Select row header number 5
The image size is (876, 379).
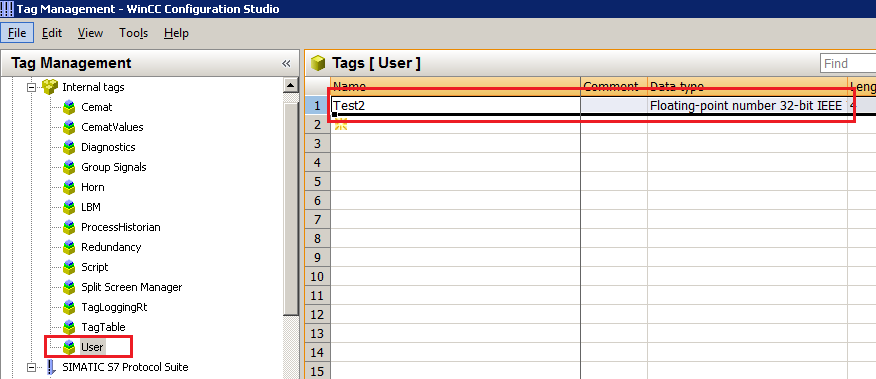318,182
